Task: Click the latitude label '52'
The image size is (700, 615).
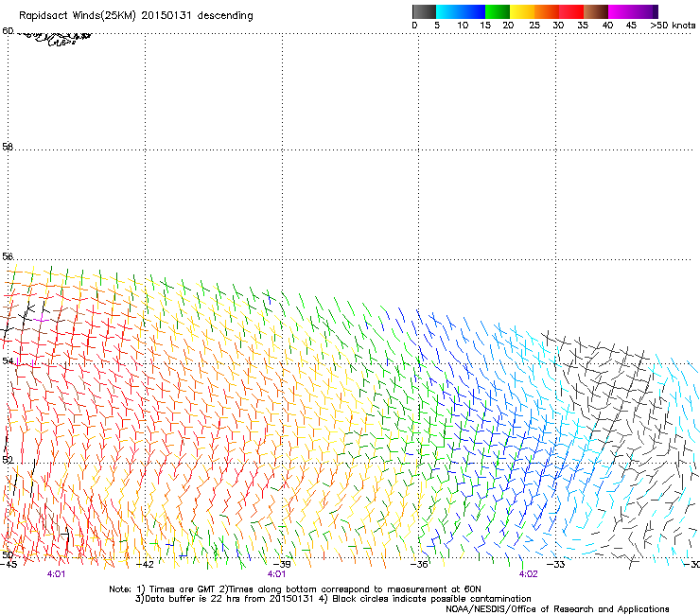Action: point(8,460)
